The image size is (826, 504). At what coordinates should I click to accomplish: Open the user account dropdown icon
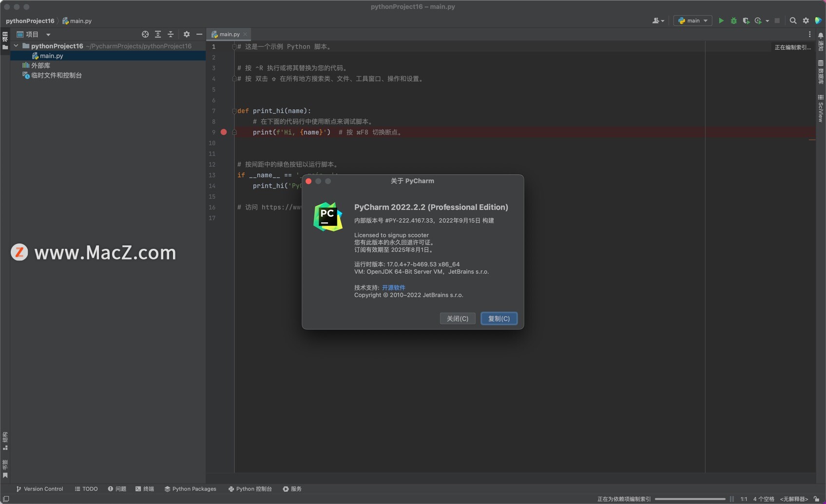coord(658,21)
